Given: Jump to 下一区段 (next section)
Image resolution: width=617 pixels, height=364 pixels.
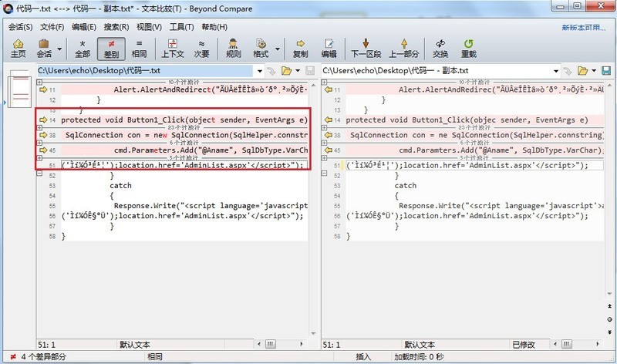Looking at the screenshot, I should (x=367, y=48).
